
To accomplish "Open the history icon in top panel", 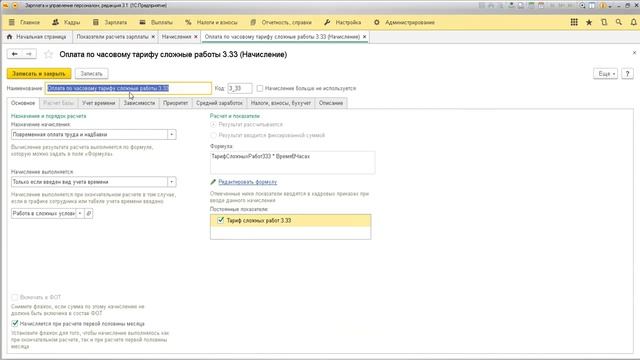I will (604, 22).
